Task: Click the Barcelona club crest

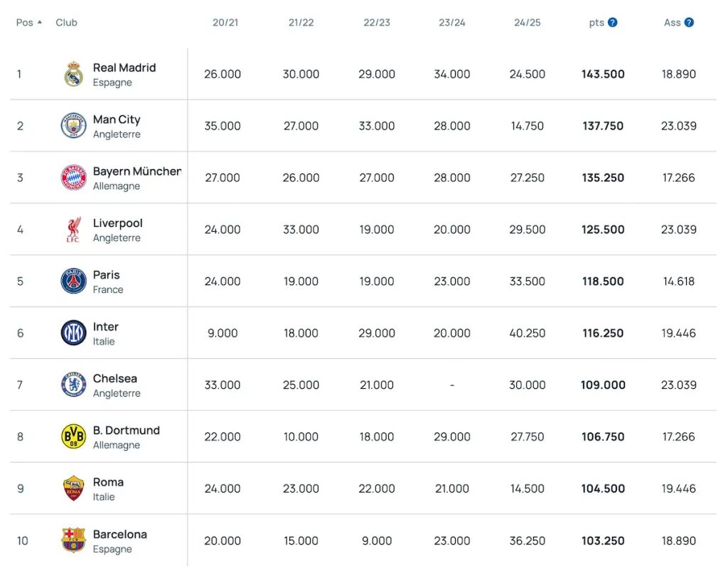Action: pos(73,540)
